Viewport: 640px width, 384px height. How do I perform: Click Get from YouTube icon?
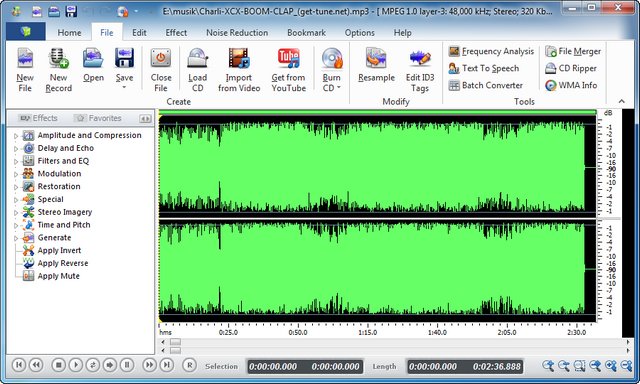point(288,58)
